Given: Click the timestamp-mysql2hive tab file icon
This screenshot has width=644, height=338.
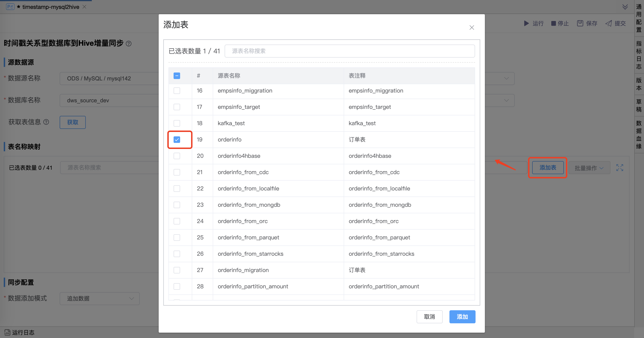Looking at the screenshot, I should tap(10, 7).
